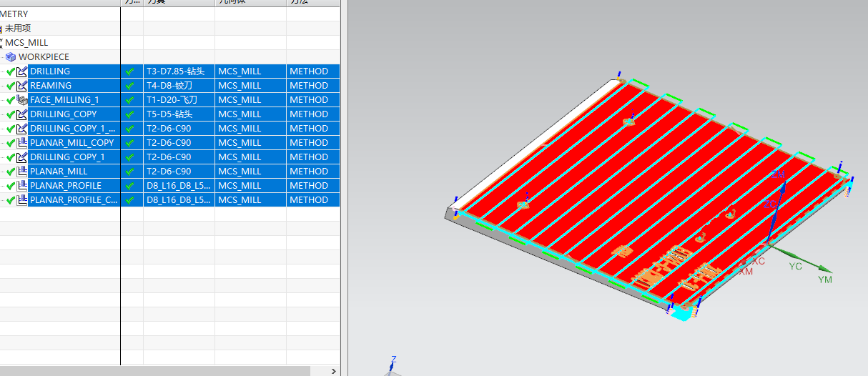Click the toolpath status checkmark for REAMING
Viewport: 868px width, 376px height.
(x=129, y=86)
